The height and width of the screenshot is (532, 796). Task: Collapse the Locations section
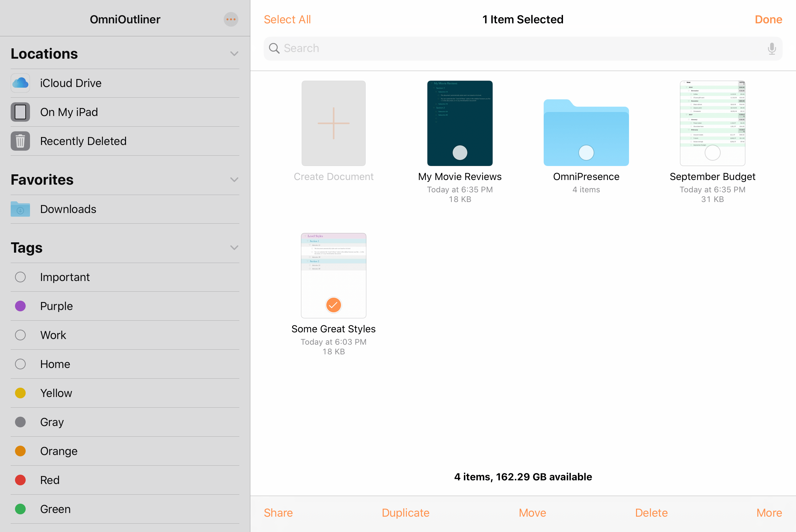(x=234, y=53)
